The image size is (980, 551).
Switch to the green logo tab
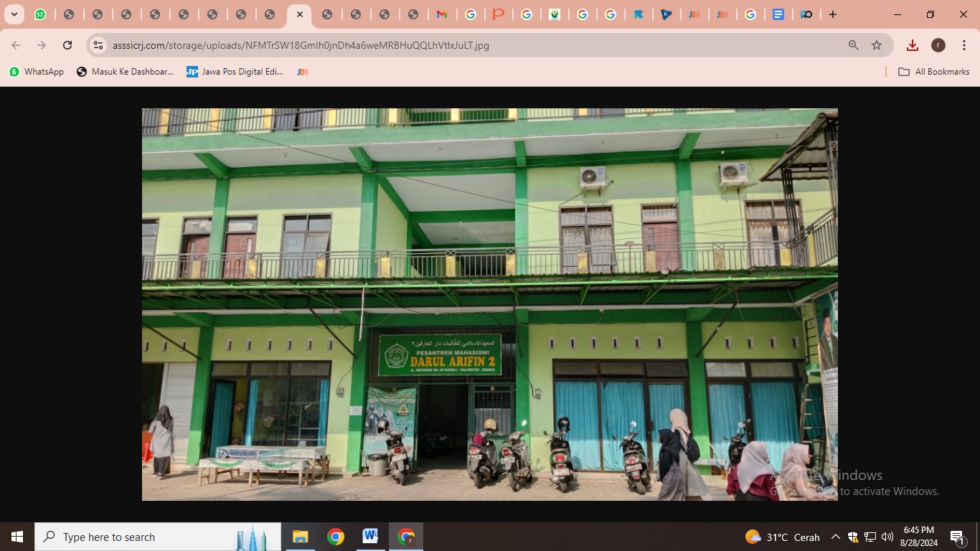(x=555, y=14)
